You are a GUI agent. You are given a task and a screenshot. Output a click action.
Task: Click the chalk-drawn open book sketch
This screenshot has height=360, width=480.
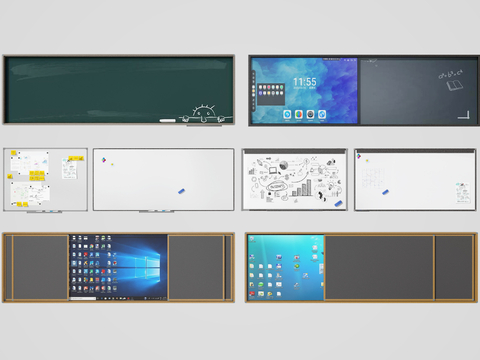coord(455,85)
